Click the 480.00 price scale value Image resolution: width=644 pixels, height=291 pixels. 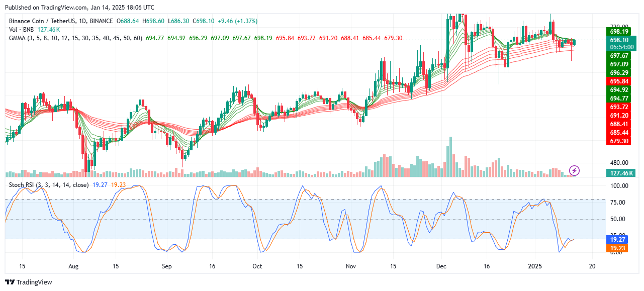(x=619, y=163)
